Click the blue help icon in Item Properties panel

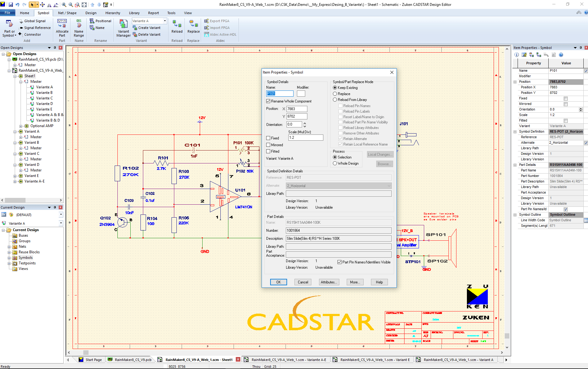(x=561, y=55)
